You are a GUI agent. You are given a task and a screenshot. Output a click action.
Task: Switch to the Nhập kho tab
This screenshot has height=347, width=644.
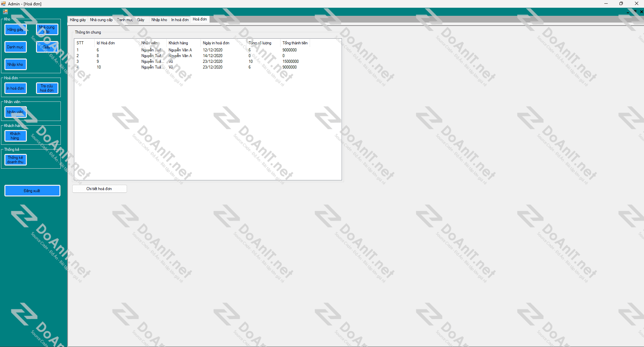coord(159,20)
